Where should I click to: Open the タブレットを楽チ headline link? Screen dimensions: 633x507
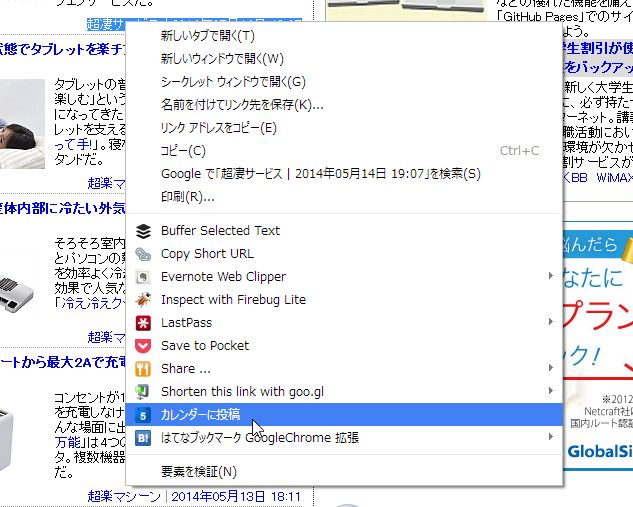[x=62, y=49]
